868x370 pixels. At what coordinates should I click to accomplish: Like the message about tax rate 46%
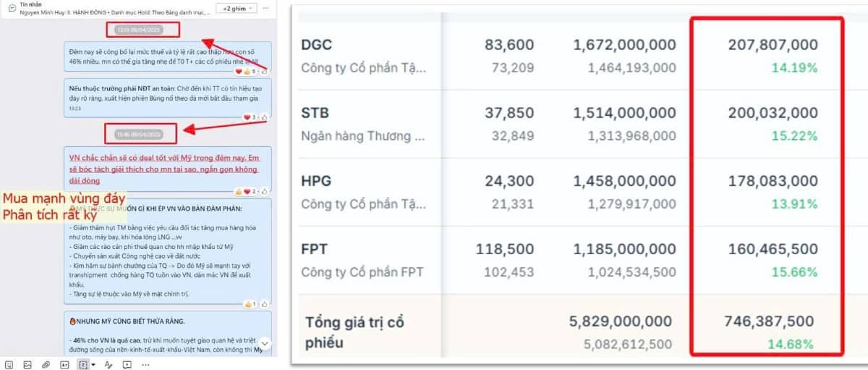[264, 72]
